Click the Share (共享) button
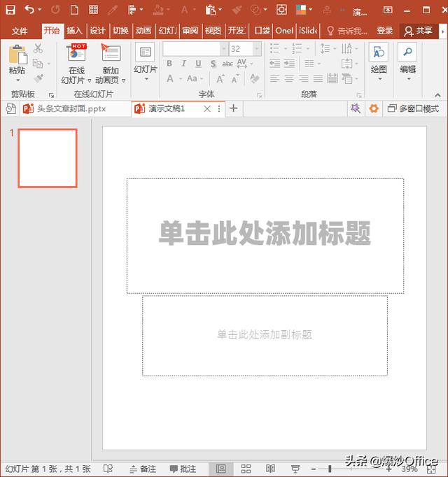The height and width of the screenshot is (477, 448). (x=419, y=31)
